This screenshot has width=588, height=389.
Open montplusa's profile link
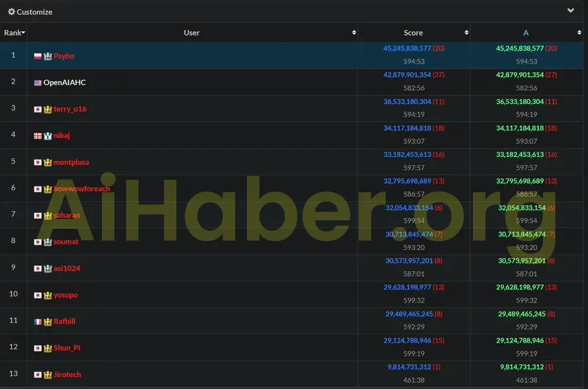click(71, 162)
